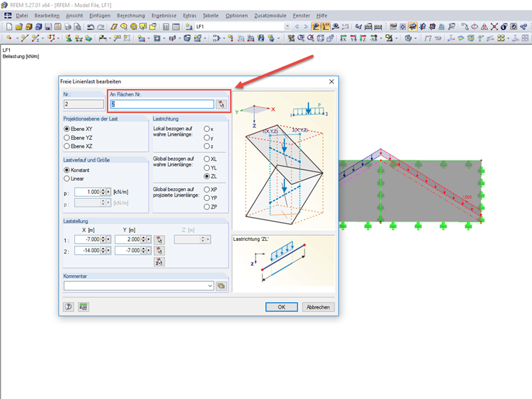Open the Ergebnisse menu
532x399 pixels.
coord(164,15)
